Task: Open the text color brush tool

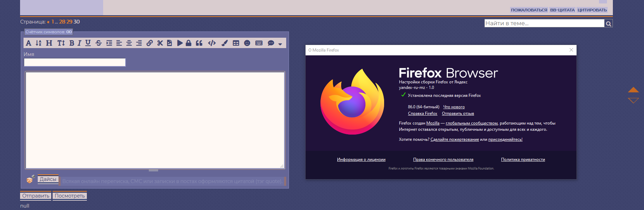Action: pyautogui.click(x=225, y=43)
